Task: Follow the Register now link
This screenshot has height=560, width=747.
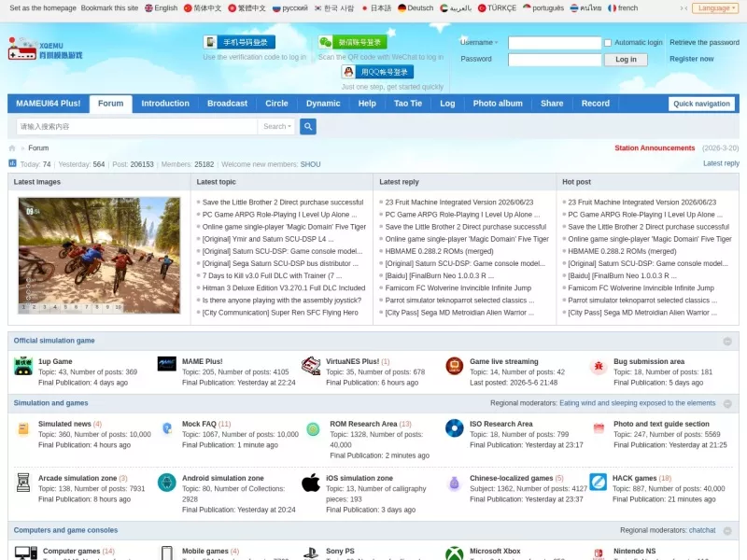Action: [x=691, y=59]
